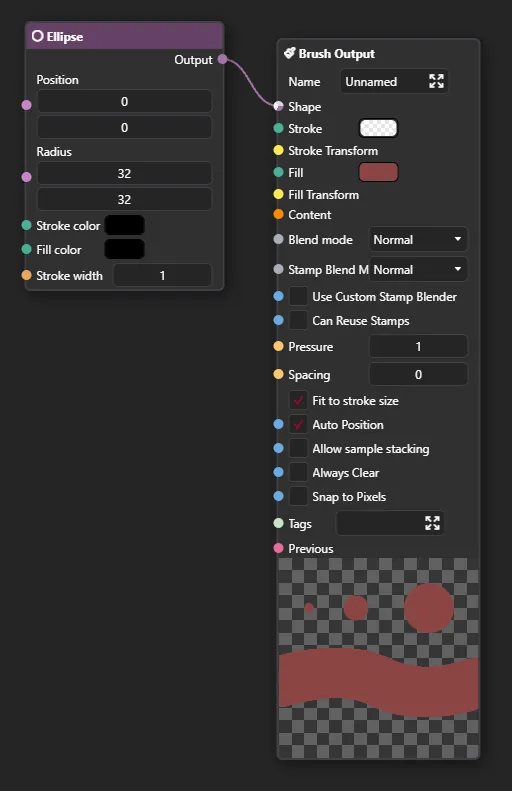Viewport: 512px width, 791px height.
Task: Open the expand icon in Name field
Action: tap(436, 81)
